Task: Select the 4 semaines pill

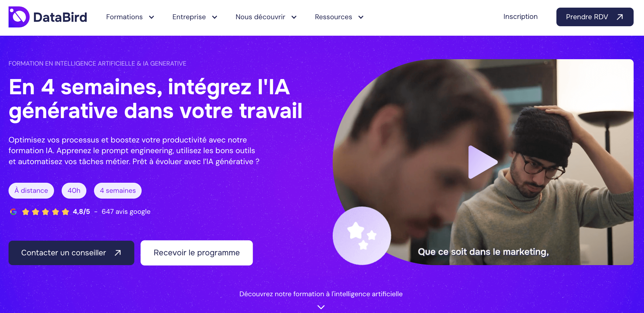Action: click(x=118, y=191)
